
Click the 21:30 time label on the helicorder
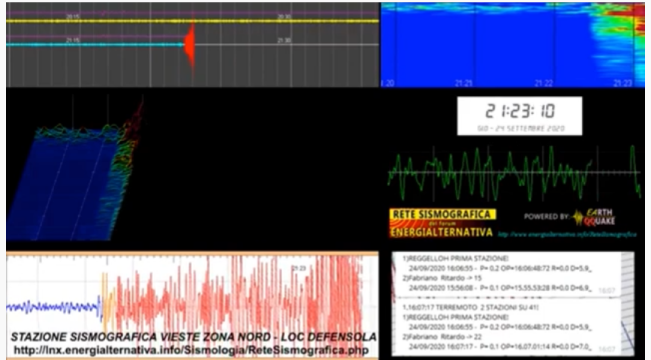284,40
